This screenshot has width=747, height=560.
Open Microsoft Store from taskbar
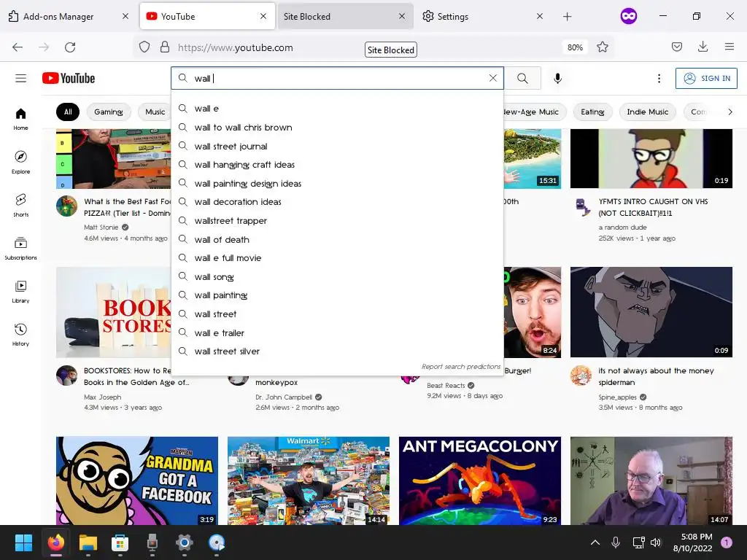tap(120, 542)
